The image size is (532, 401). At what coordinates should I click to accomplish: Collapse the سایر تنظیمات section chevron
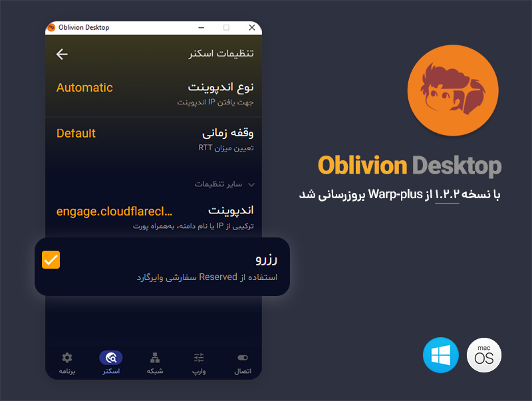click(251, 185)
